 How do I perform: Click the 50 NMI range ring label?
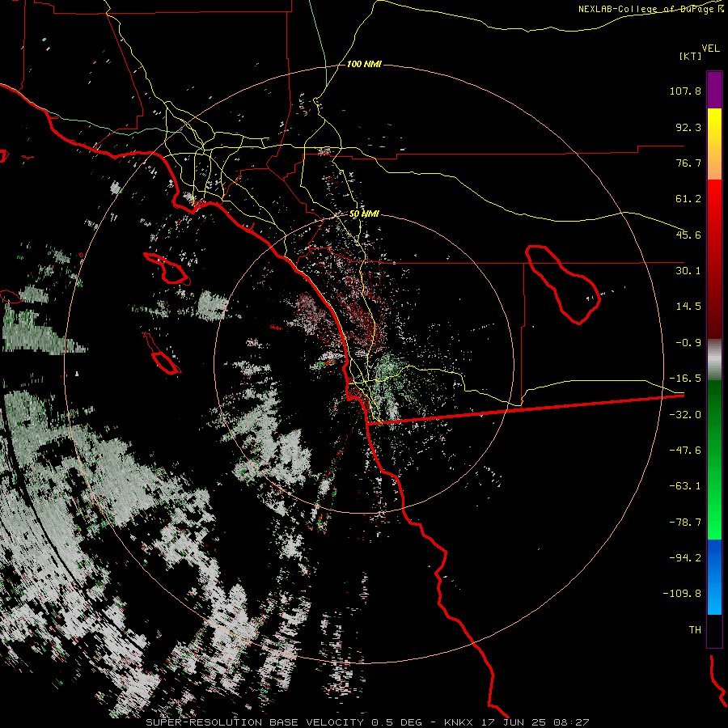click(x=364, y=214)
